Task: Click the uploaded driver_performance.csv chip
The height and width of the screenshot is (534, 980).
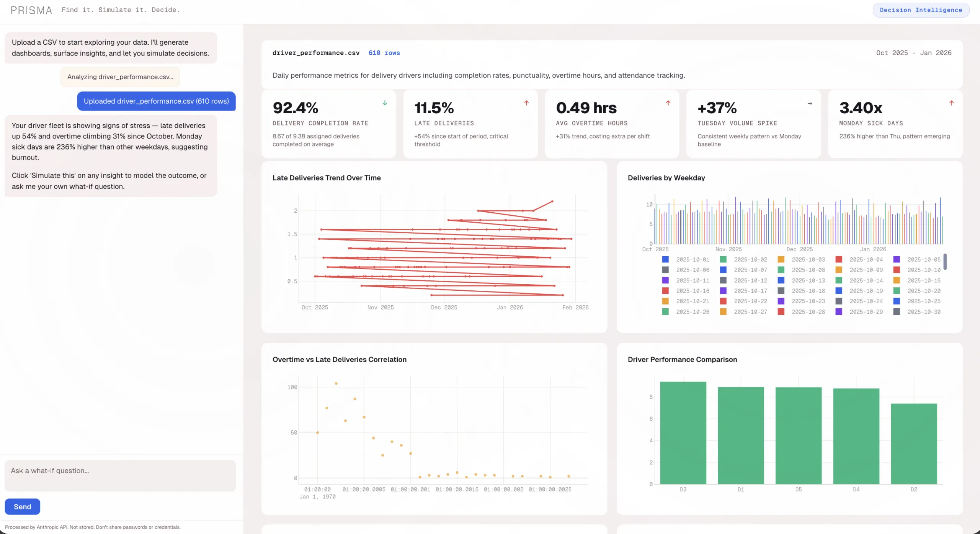Action: [156, 101]
